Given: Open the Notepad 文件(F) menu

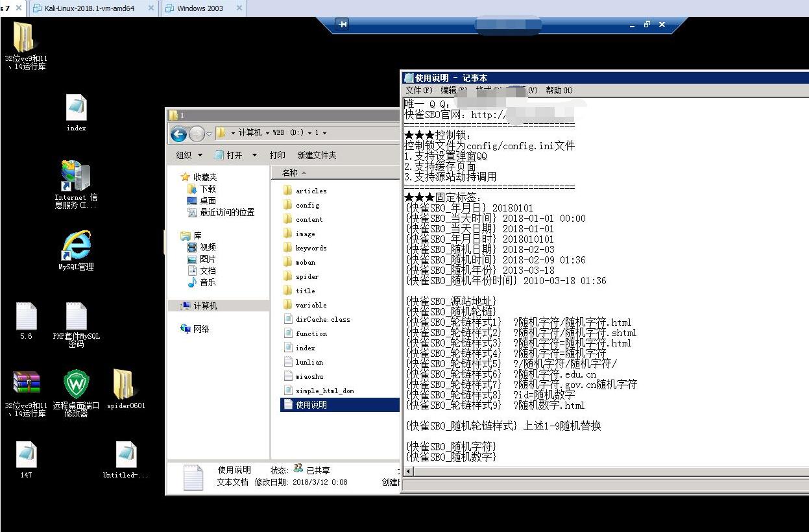Looking at the screenshot, I should pyautogui.click(x=418, y=90).
